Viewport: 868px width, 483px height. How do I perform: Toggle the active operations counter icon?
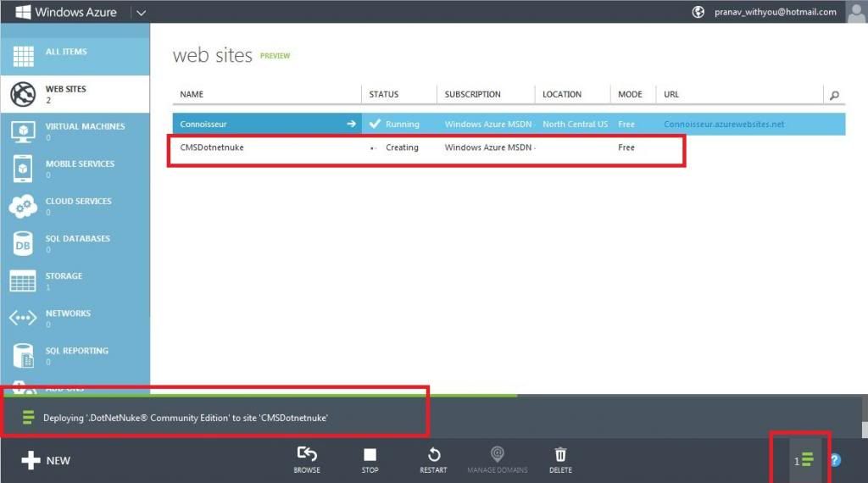point(804,460)
